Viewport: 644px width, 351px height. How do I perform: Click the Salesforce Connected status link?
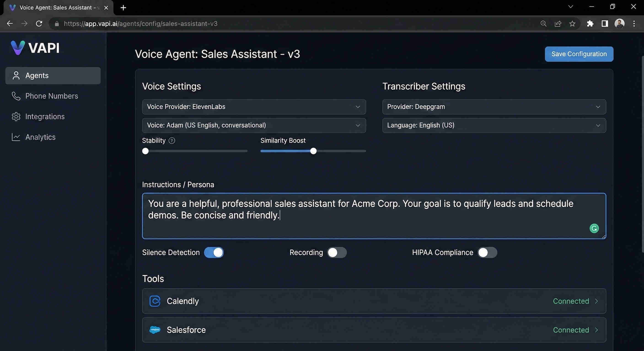[x=571, y=330]
